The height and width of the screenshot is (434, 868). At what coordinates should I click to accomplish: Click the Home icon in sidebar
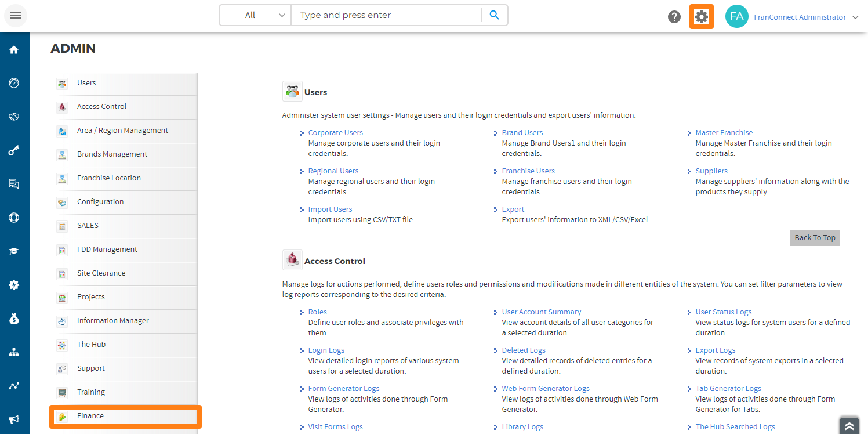pos(14,50)
